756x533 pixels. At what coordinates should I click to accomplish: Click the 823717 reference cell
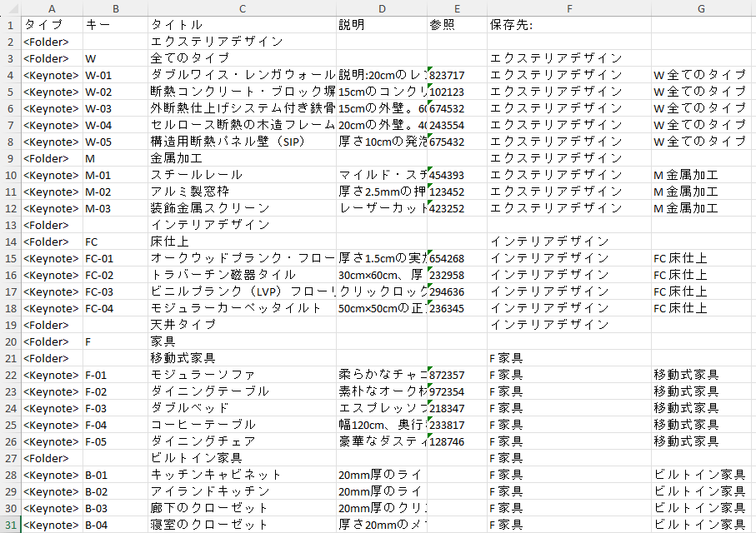457,75
